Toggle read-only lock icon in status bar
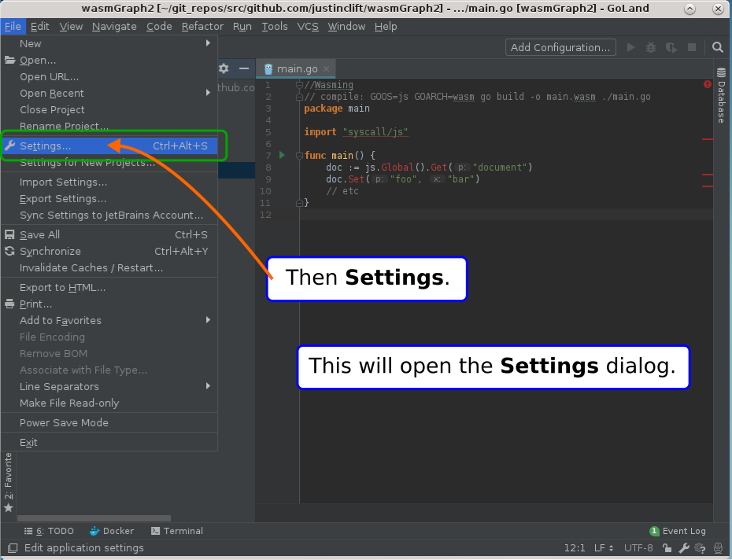Image resolution: width=732 pixels, height=560 pixels. [x=667, y=548]
